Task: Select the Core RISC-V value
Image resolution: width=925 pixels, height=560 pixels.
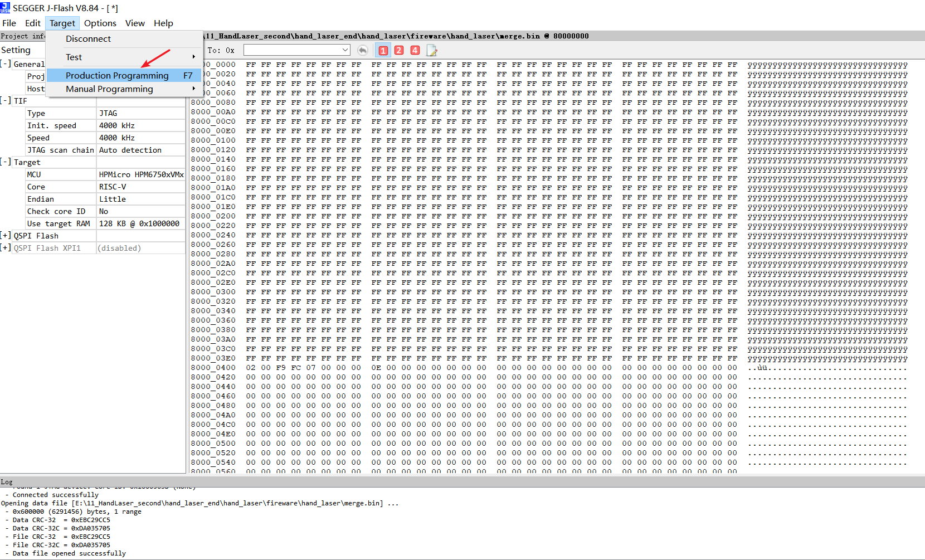Action: pos(141,187)
